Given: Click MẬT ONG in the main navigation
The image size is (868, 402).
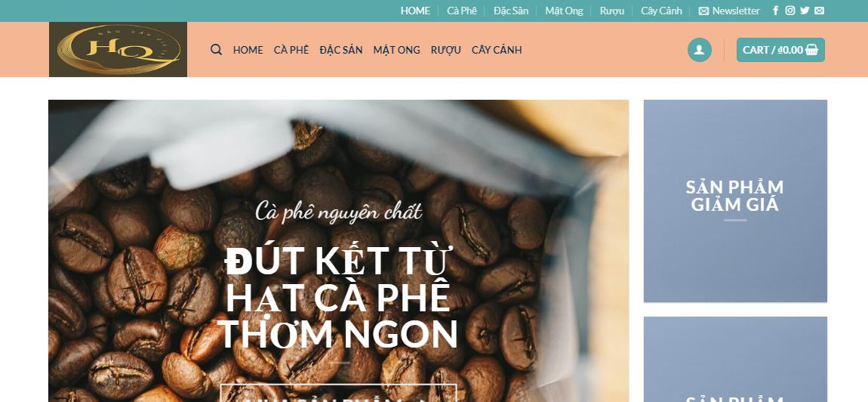Looking at the screenshot, I should pos(396,50).
